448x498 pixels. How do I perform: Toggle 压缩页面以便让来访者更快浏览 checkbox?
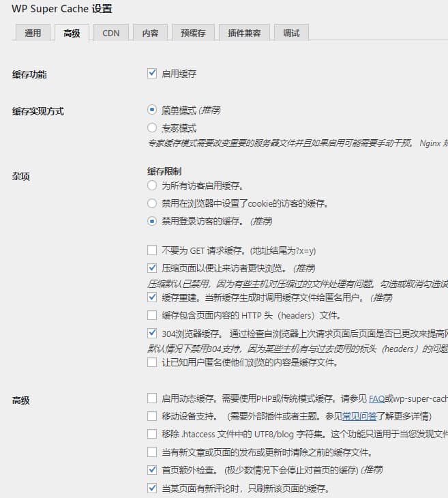(x=152, y=268)
